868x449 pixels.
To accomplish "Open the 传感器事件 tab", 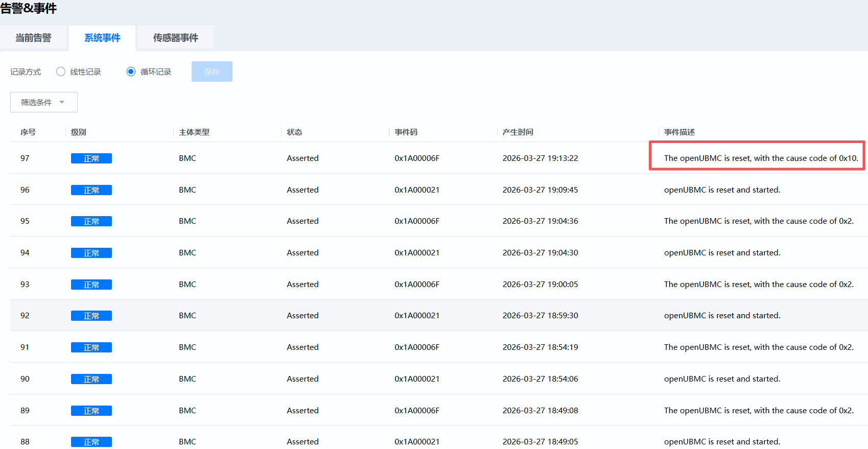I will pos(175,38).
